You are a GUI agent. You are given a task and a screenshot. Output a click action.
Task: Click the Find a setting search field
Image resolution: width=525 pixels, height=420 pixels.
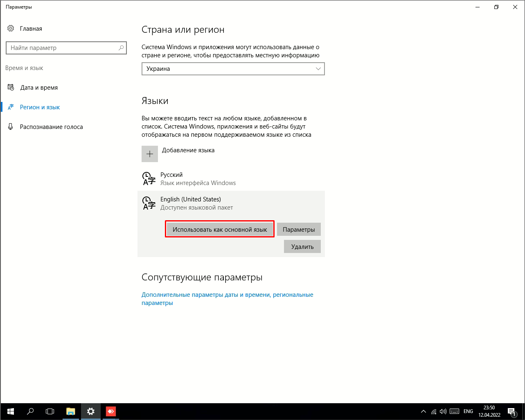point(61,48)
